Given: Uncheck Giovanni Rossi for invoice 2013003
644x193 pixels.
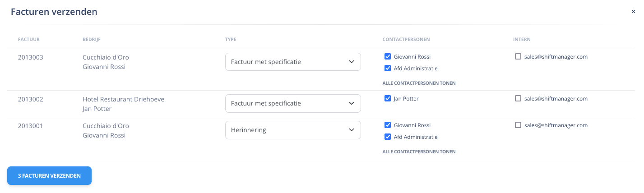Looking at the screenshot, I should pyautogui.click(x=387, y=57).
